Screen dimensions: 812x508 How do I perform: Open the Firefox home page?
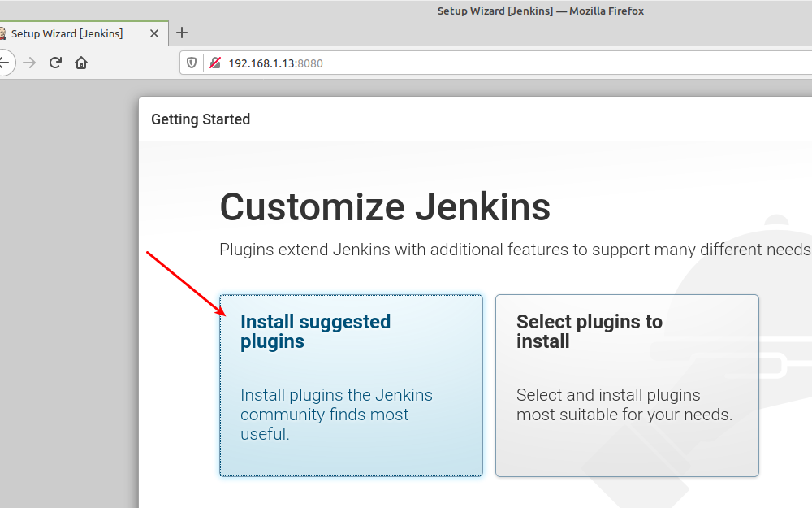(x=81, y=63)
